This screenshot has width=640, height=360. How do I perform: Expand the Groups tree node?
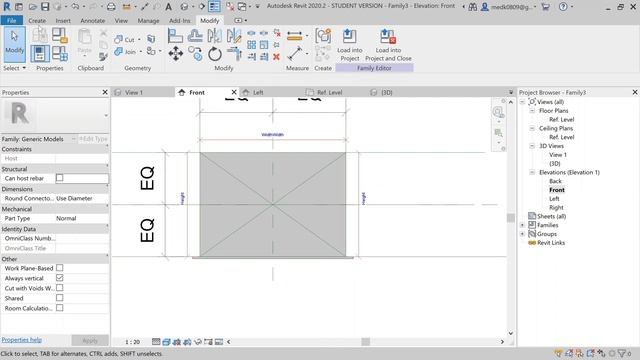click(522, 234)
